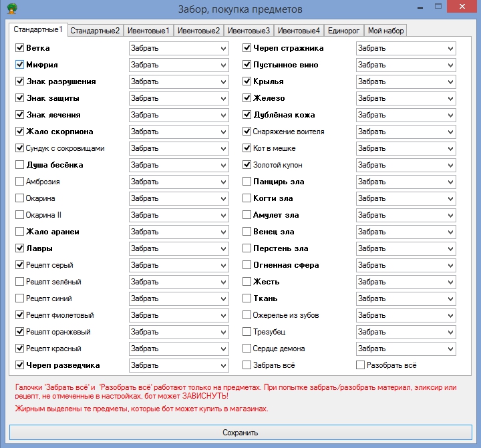Tick the Амброзия checkbox
The image size is (481, 448).
(20, 182)
